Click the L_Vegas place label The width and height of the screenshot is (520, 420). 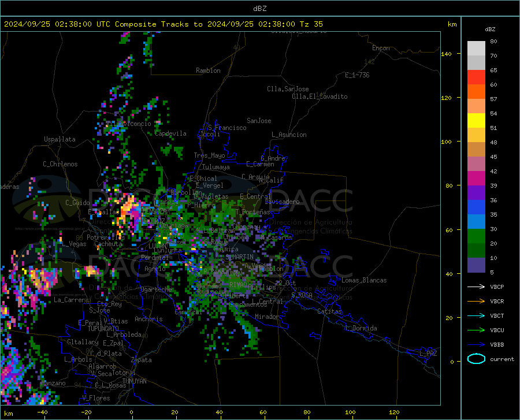click(74, 244)
